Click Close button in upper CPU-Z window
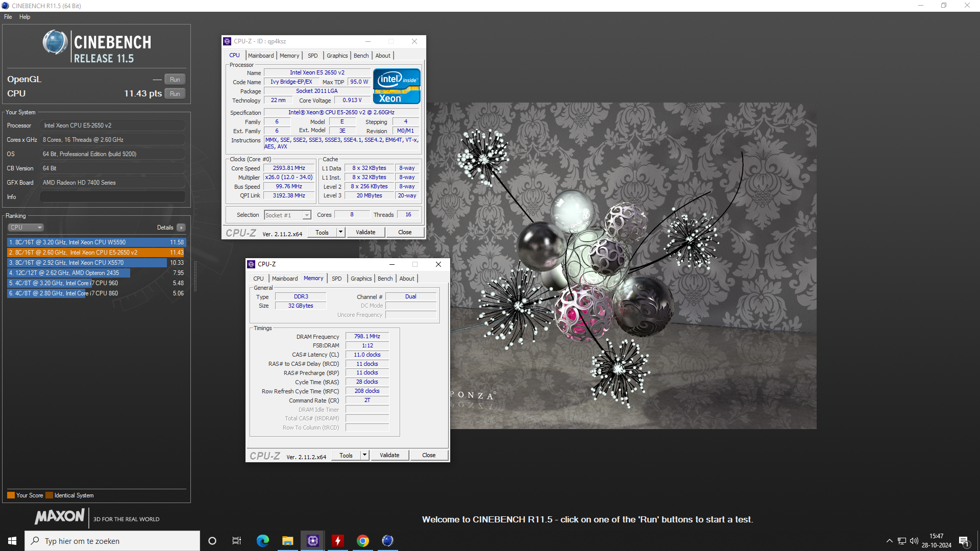Image resolution: width=980 pixels, height=551 pixels. (405, 233)
